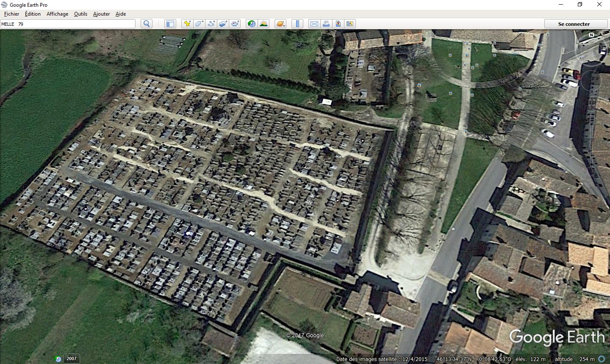
Task: Click the streaming status circle indicator
Action: click(602, 359)
